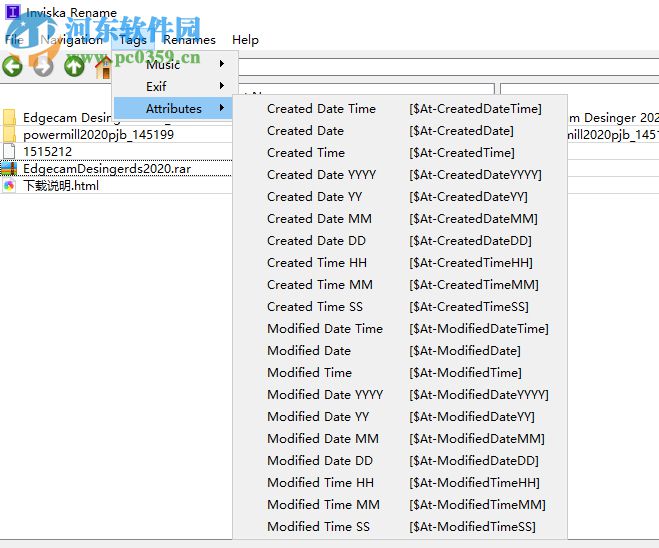Viewport: 659px width, 548px height.
Task: Insert the Created Date YYYY tag
Action: point(400,175)
